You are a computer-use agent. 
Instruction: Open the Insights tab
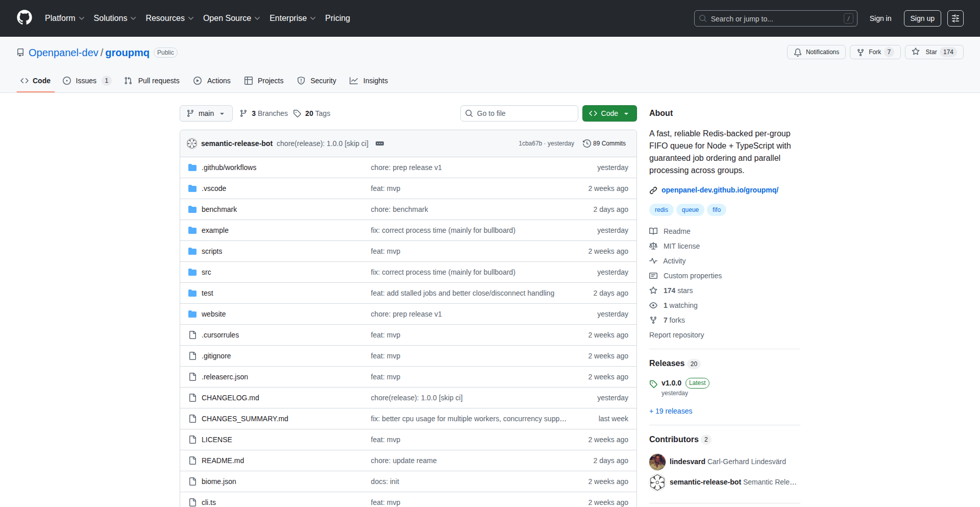pos(369,81)
